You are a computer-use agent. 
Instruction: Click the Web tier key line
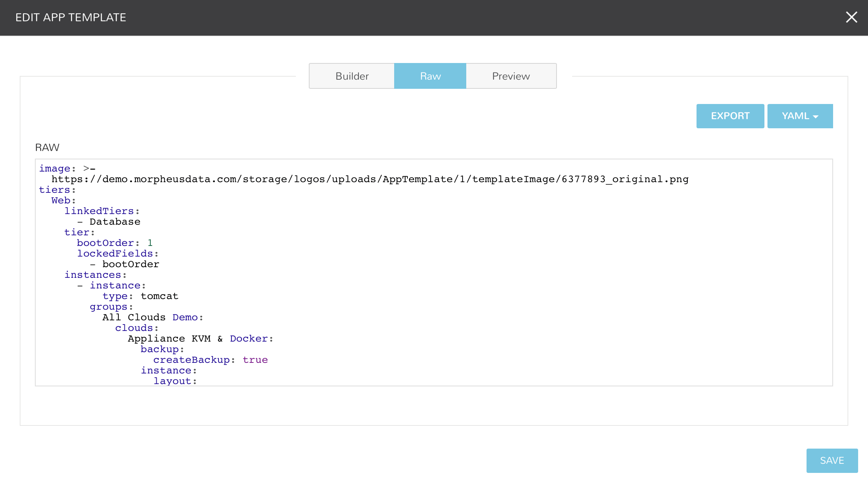point(61,200)
